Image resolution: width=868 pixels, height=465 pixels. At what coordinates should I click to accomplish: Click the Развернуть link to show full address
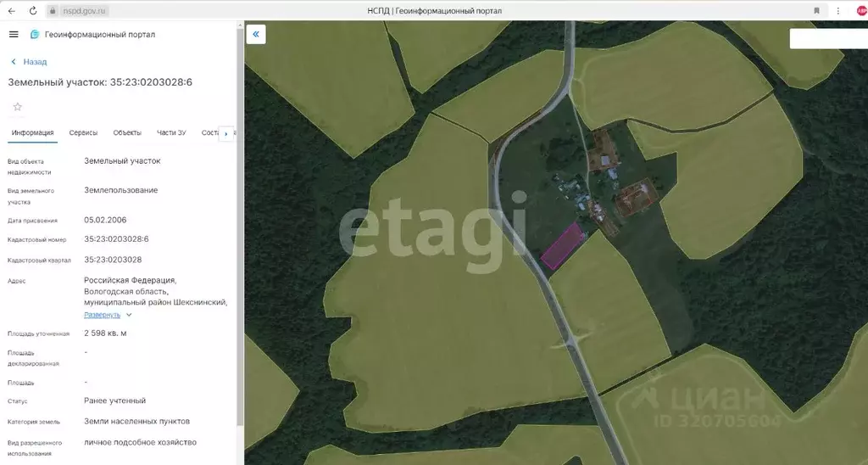click(x=102, y=315)
